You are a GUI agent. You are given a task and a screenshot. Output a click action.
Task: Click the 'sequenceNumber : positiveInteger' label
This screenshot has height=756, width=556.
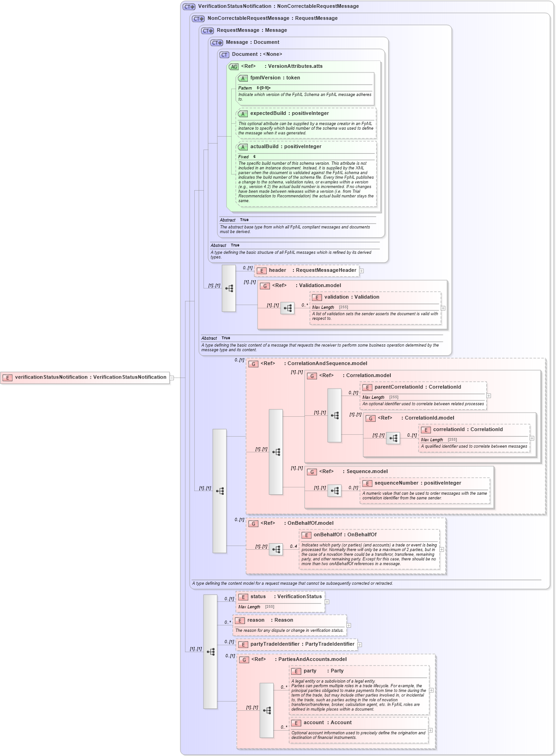coord(418,483)
